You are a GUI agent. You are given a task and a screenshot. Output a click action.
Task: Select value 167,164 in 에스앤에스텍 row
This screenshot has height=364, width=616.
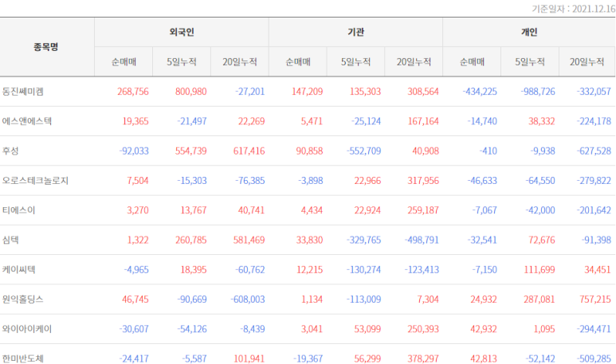click(423, 121)
